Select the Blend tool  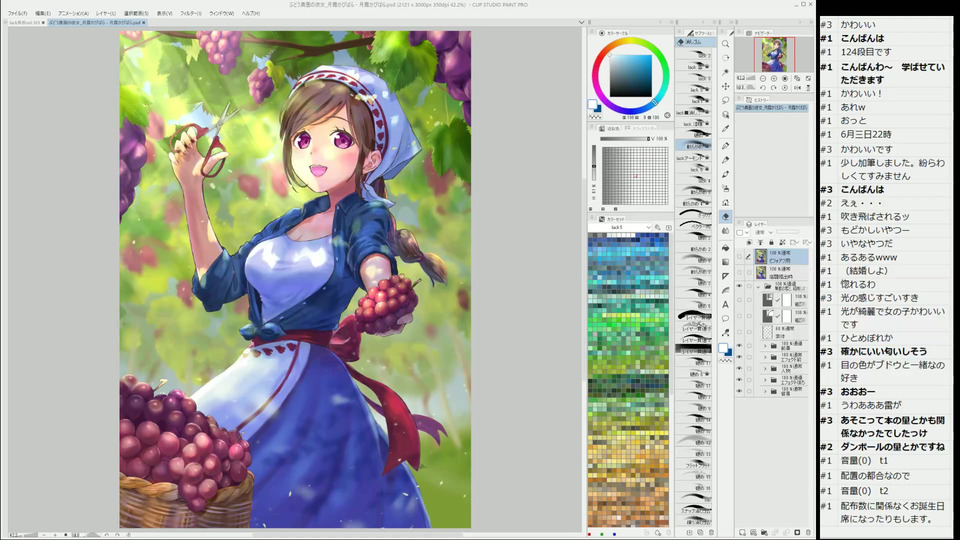pyautogui.click(x=726, y=231)
